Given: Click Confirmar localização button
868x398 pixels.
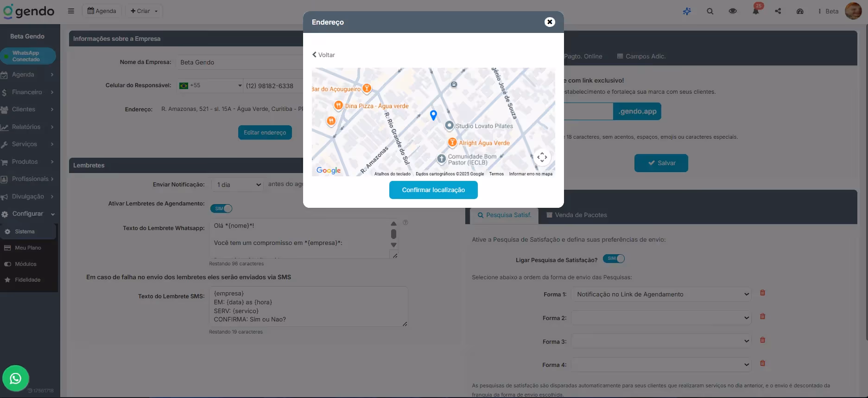Looking at the screenshot, I should (x=433, y=190).
